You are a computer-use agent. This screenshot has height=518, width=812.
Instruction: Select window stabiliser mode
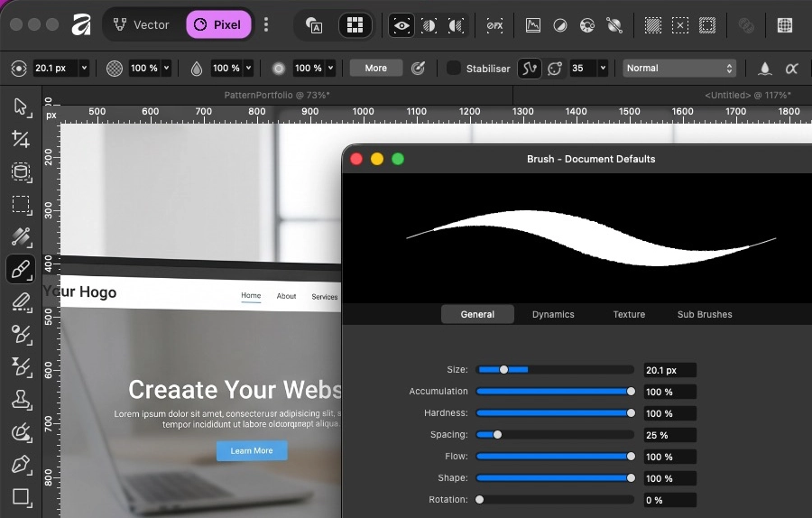555,69
